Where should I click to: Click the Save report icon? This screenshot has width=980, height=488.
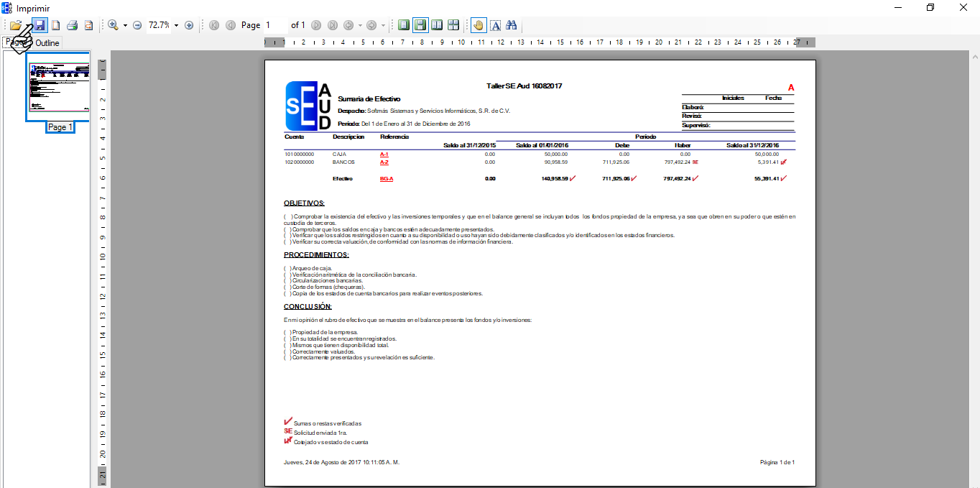[40, 25]
